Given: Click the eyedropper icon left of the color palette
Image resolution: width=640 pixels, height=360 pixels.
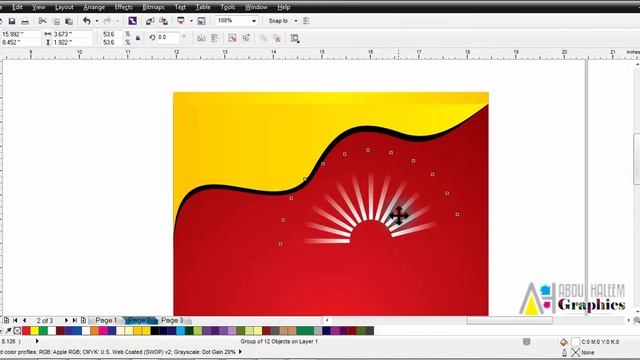Looking at the screenshot, I should [x=8, y=331].
